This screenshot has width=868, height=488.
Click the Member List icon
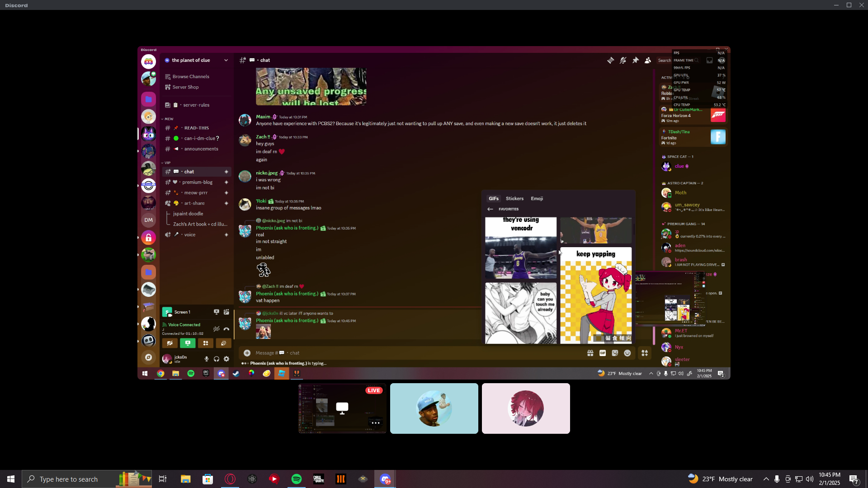coord(648,60)
